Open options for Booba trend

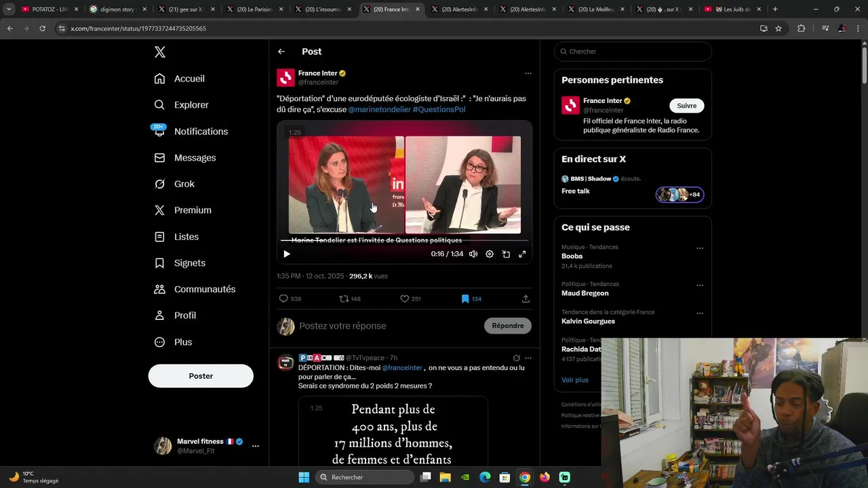pos(700,248)
